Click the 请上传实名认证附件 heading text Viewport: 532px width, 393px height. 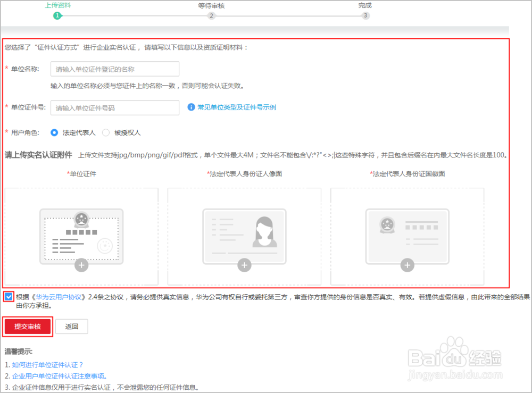(x=38, y=155)
